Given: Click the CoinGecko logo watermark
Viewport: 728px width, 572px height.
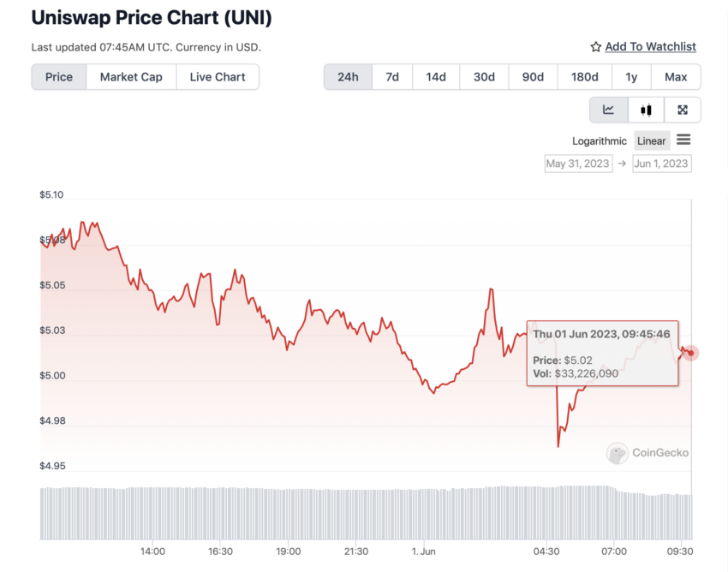Looking at the screenshot, I should [647, 453].
